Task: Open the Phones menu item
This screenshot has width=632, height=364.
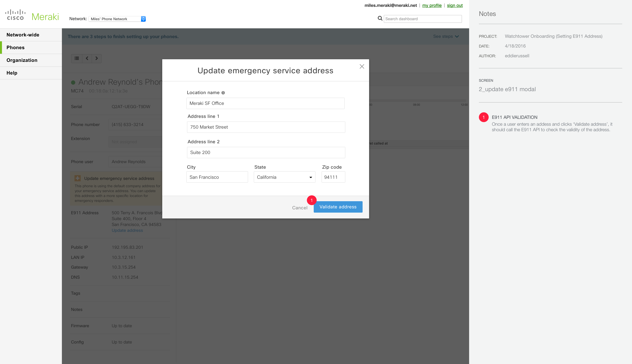Action: point(15,48)
